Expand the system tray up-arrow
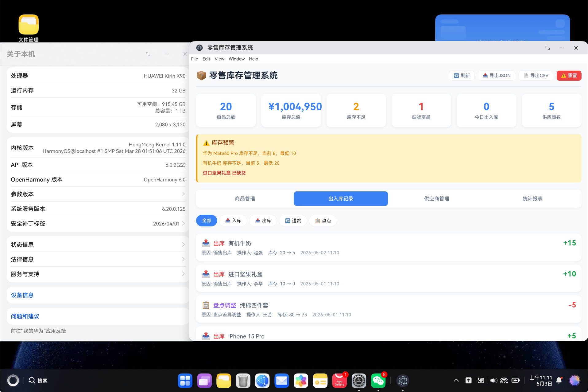 (456, 380)
